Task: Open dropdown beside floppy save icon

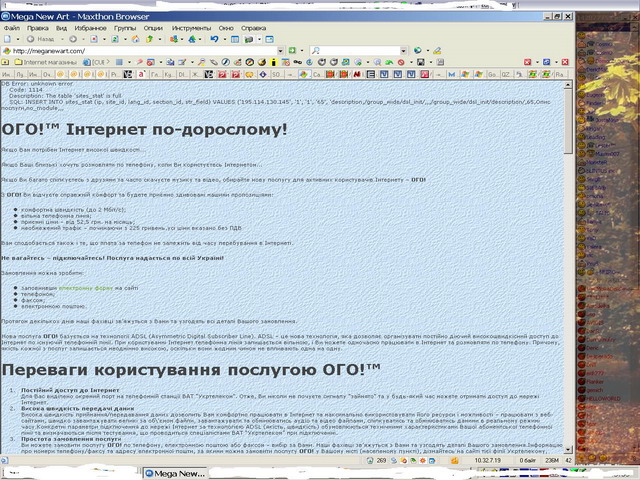Action: pyautogui.click(x=431, y=62)
